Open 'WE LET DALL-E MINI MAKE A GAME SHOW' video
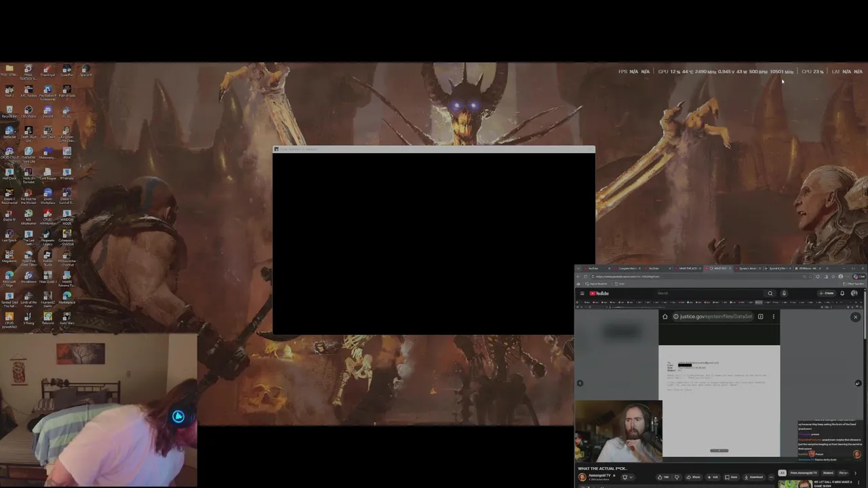The width and height of the screenshot is (868, 488). (x=832, y=484)
